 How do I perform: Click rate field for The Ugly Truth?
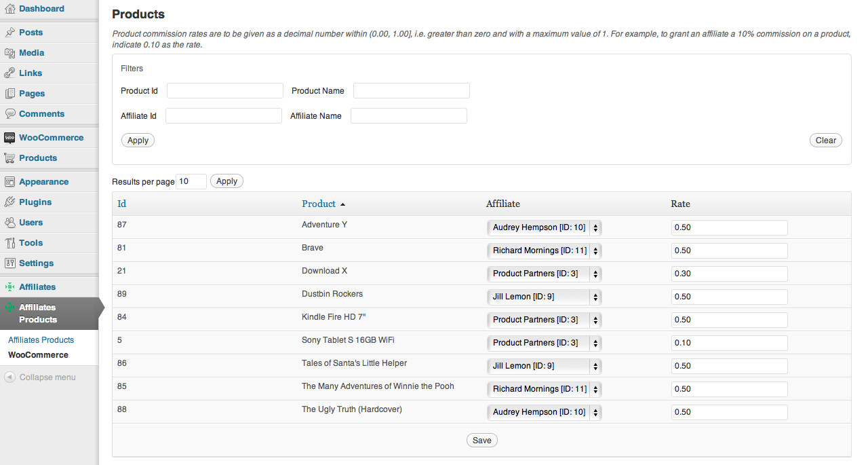click(x=730, y=412)
